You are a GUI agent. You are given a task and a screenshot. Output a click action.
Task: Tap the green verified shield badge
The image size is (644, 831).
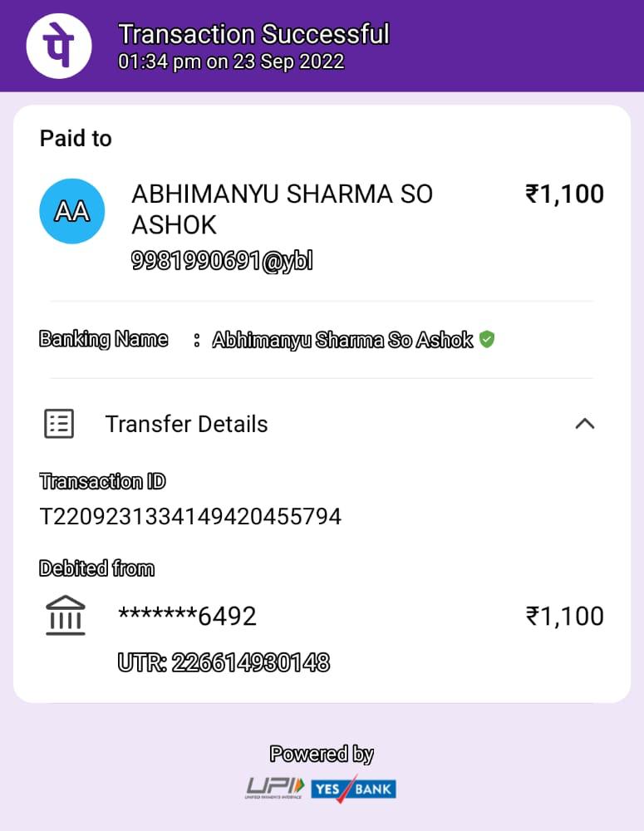tap(487, 339)
